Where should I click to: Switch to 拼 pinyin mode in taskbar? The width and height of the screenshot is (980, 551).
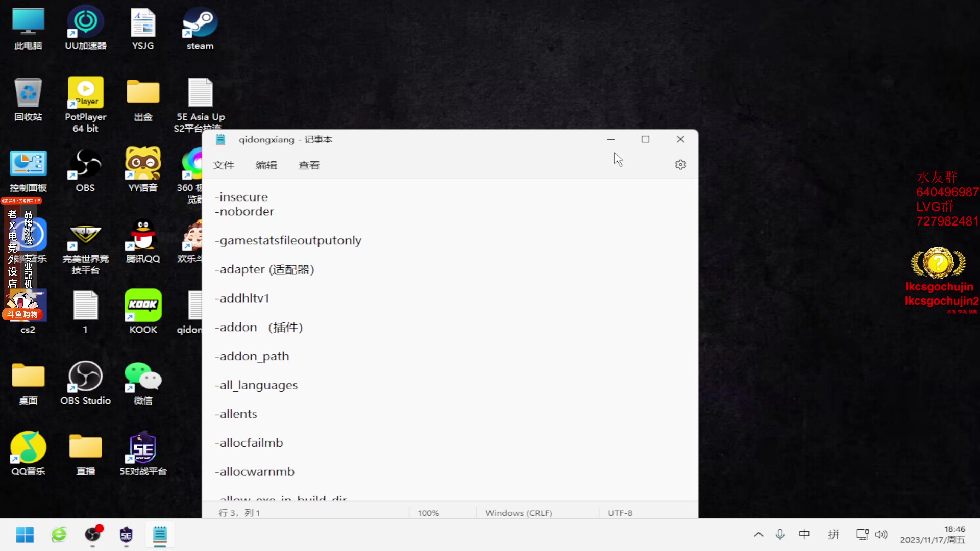pos(833,535)
